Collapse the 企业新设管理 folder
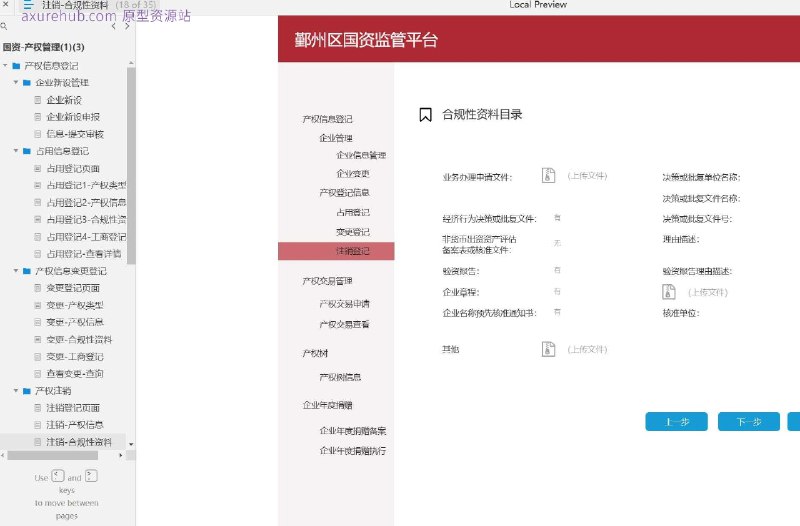 (x=16, y=83)
